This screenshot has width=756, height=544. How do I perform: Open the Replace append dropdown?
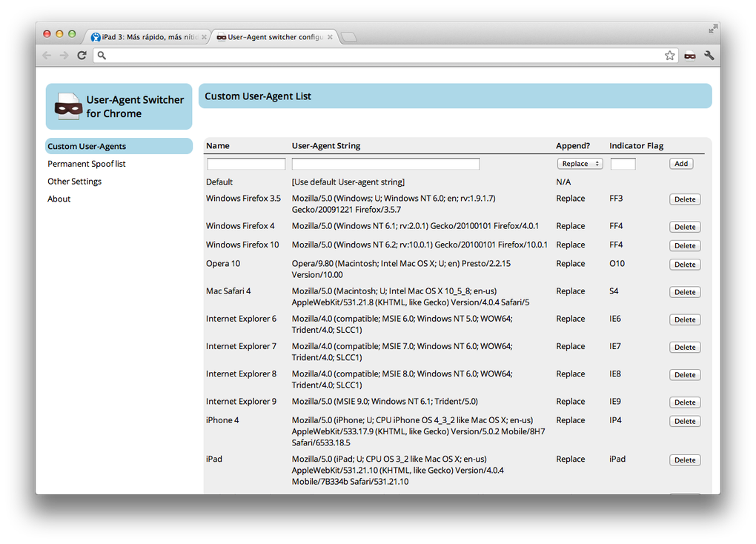(580, 164)
